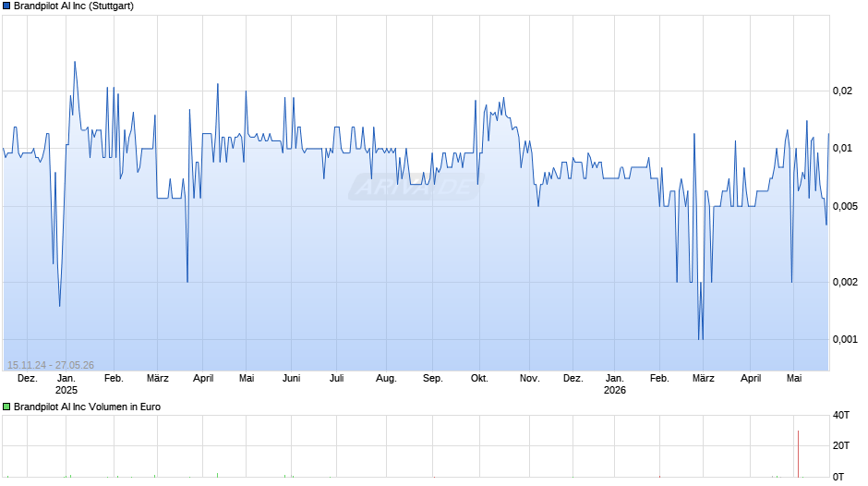Click the green legend square for Volumen
The width and height of the screenshot is (868, 486).
[6, 407]
